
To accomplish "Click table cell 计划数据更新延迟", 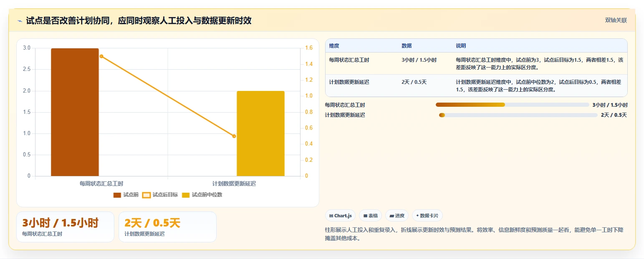I will pos(349,82).
